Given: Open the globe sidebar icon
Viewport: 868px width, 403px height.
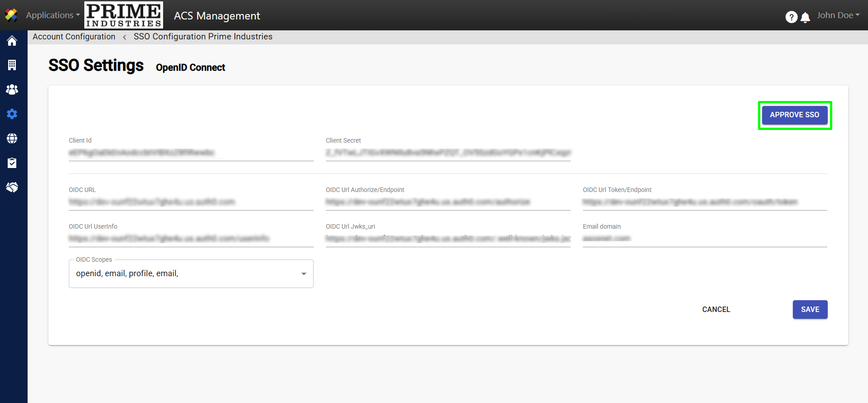Looking at the screenshot, I should pos(12,139).
